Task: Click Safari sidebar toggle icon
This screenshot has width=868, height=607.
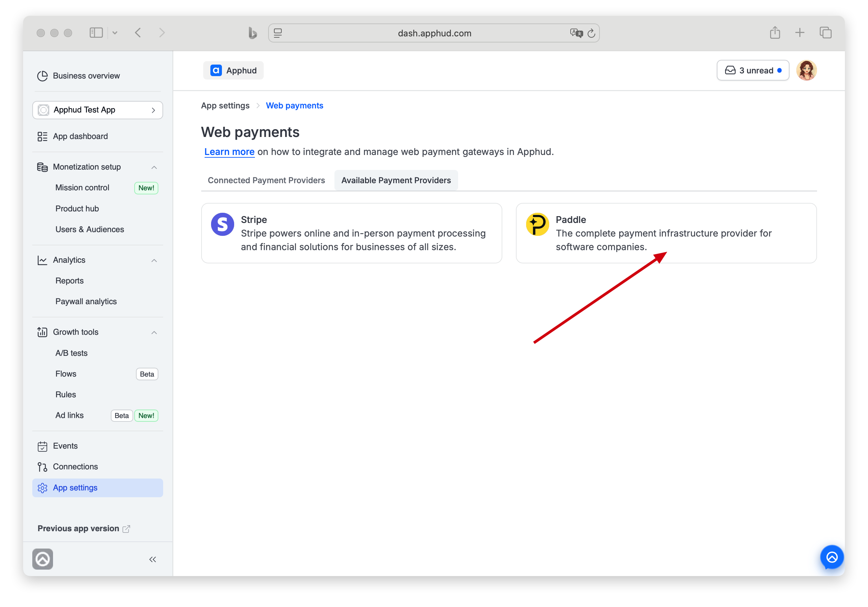Action: click(x=96, y=33)
